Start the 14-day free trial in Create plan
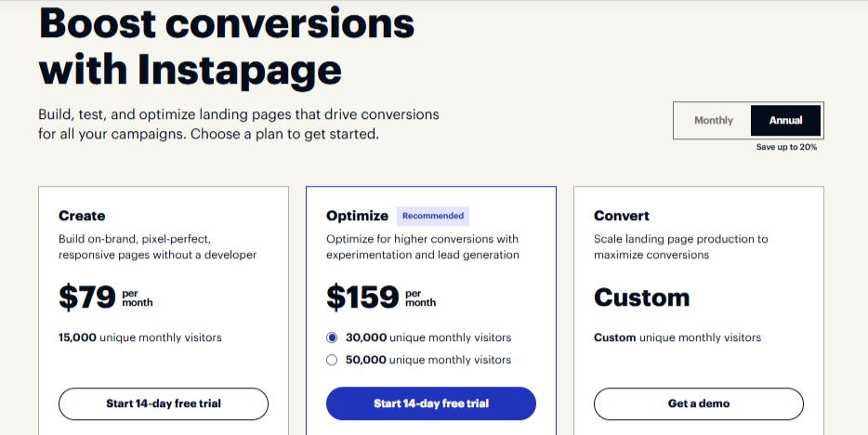Image resolution: width=868 pixels, height=435 pixels. pyautogui.click(x=164, y=403)
